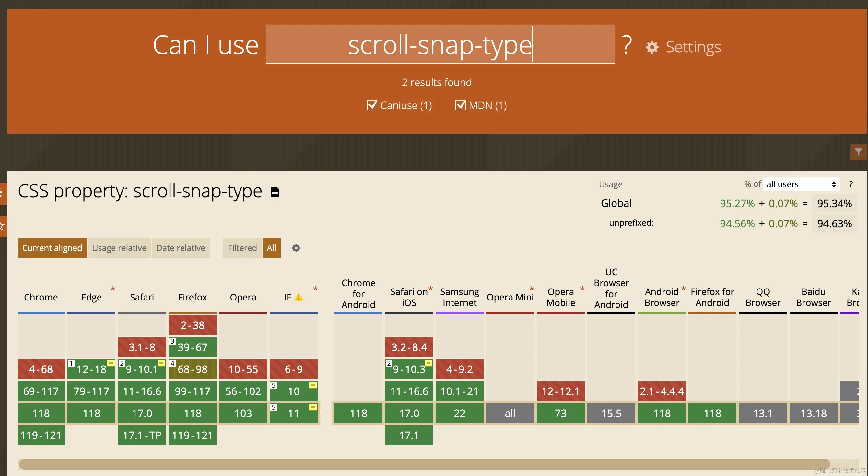This screenshot has height=476, width=868.
Task: Click the question mark after the search box
Action: click(627, 45)
